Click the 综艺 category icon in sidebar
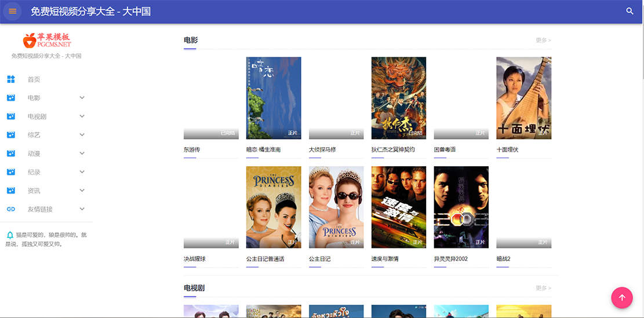644x318 pixels. (11, 135)
